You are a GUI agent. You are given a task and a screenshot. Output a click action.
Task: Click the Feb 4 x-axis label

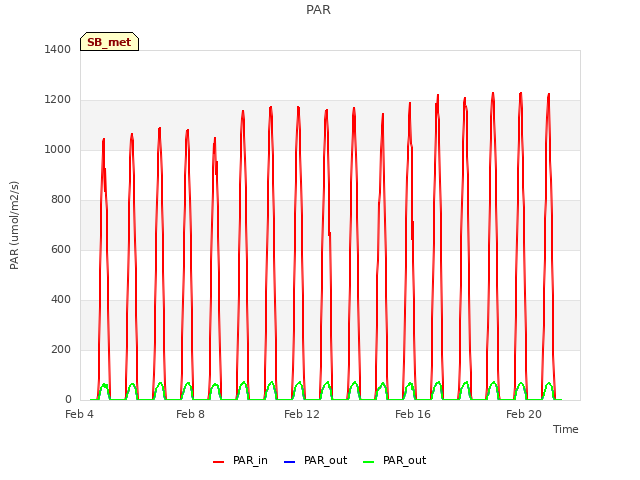click(x=79, y=414)
